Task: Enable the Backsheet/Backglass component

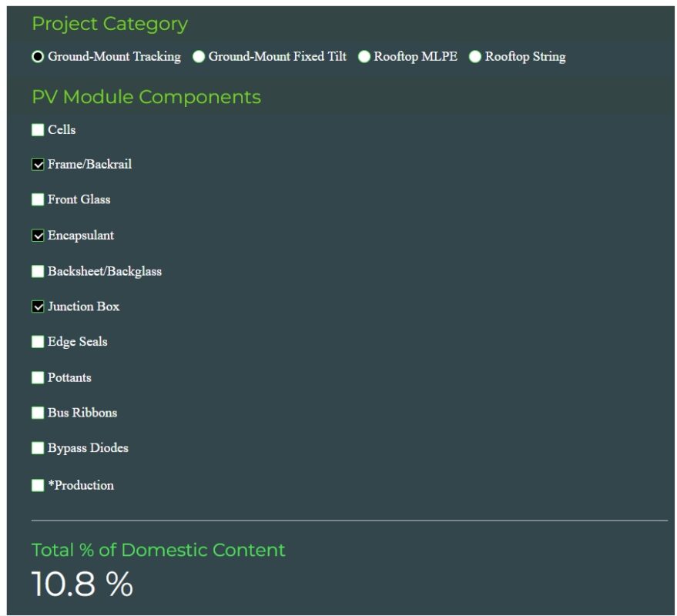Action: pos(38,271)
